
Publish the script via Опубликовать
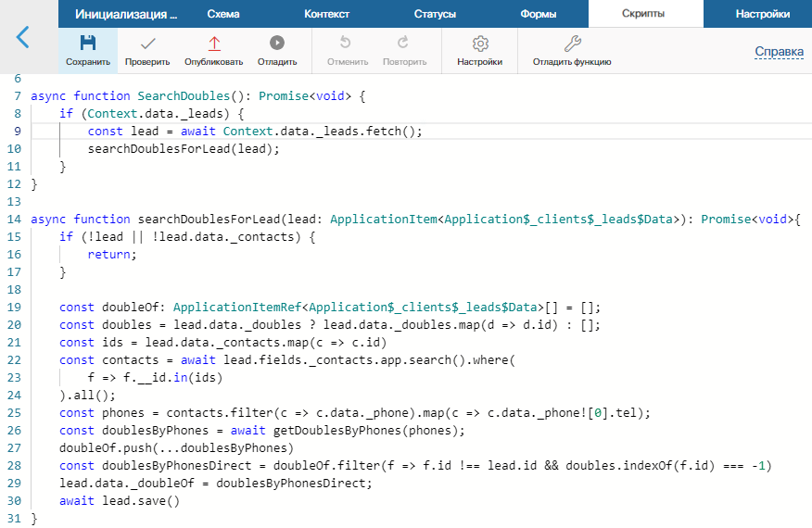(214, 51)
